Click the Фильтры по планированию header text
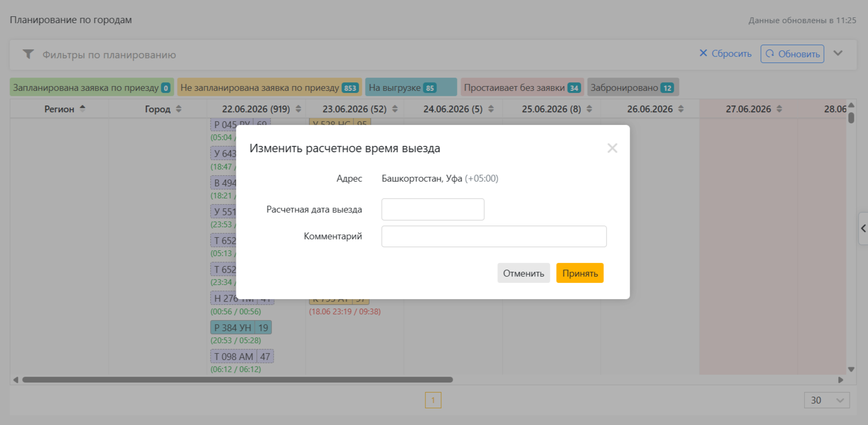Viewport: 868px width, 425px height. click(109, 55)
